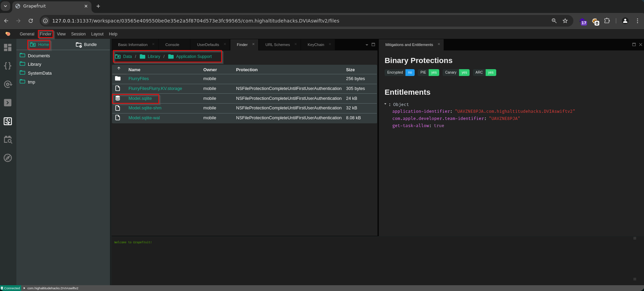
Task: Switch to the URL Schemes tab
Action: (x=277, y=45)
